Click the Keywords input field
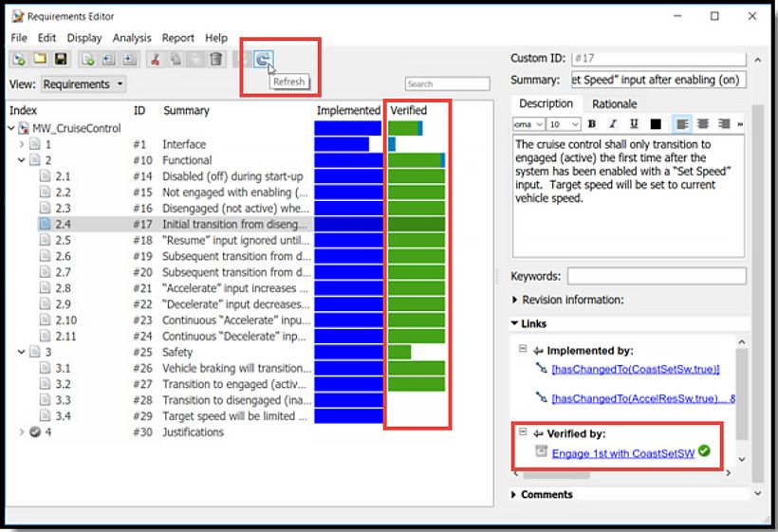 656,276
